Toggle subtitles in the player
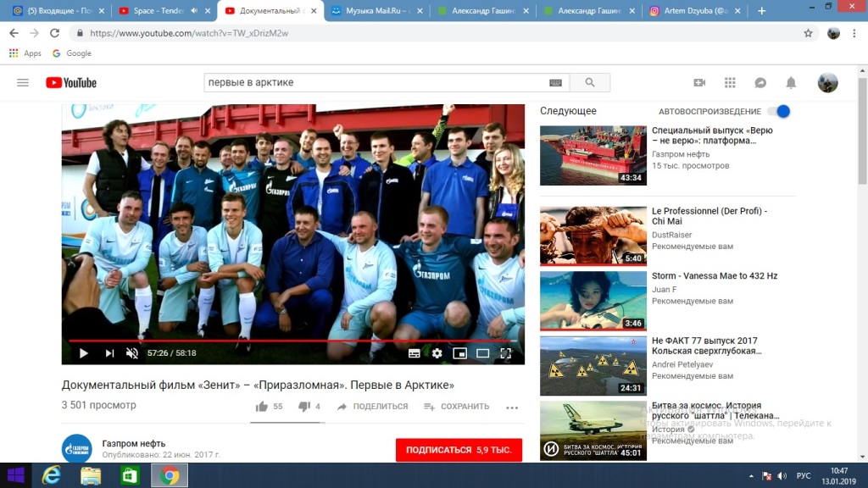Screen dimensions: 868x488 coord(414,353)
